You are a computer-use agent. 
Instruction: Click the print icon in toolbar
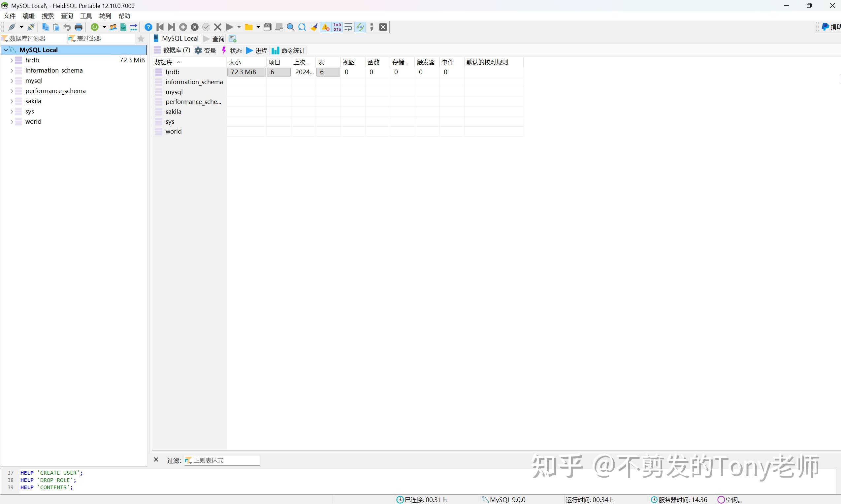[79, 27]
